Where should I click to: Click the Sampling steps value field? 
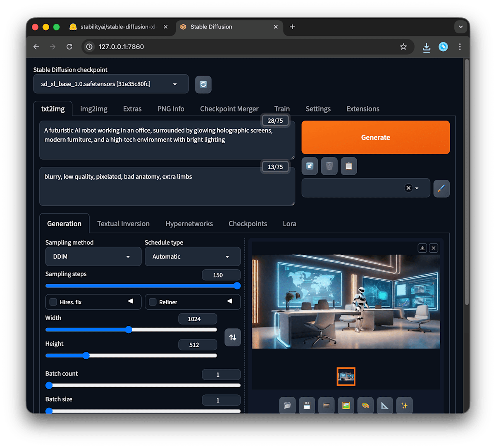coord(221,275)
